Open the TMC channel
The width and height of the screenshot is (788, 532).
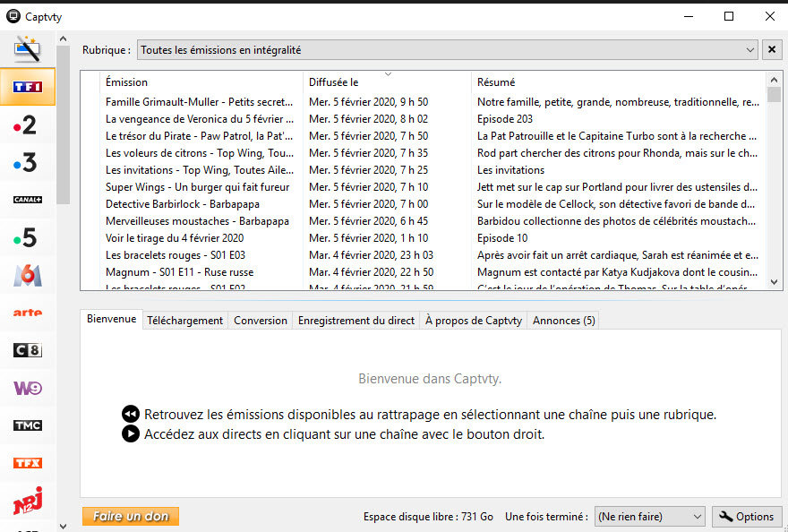[x=28, y=425]
